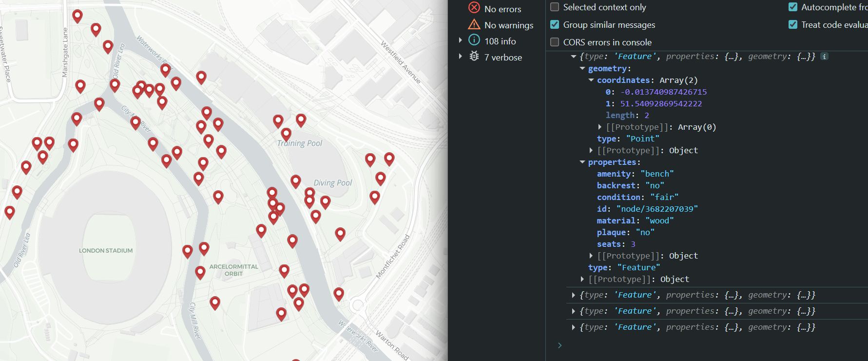
Task: Click the amenity value "bench"
Action: click(657, 174)
